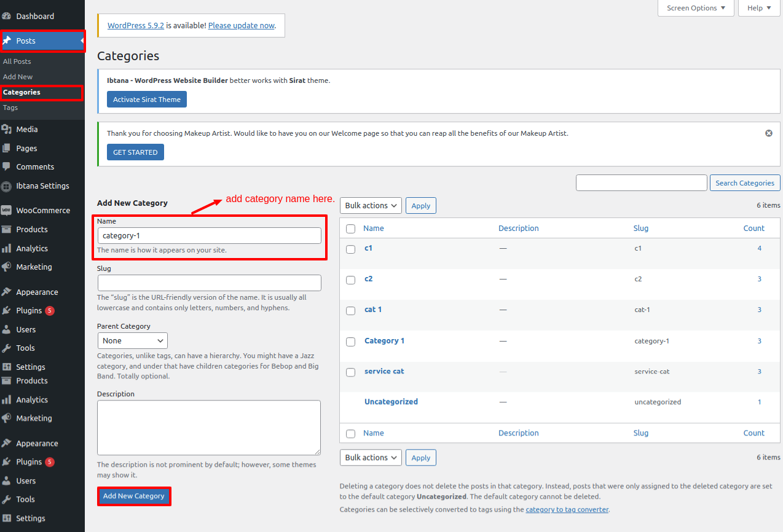Screen dimensions: 783x532
Task: Click the Pages icon in sidebar
Action: [7, 148]
